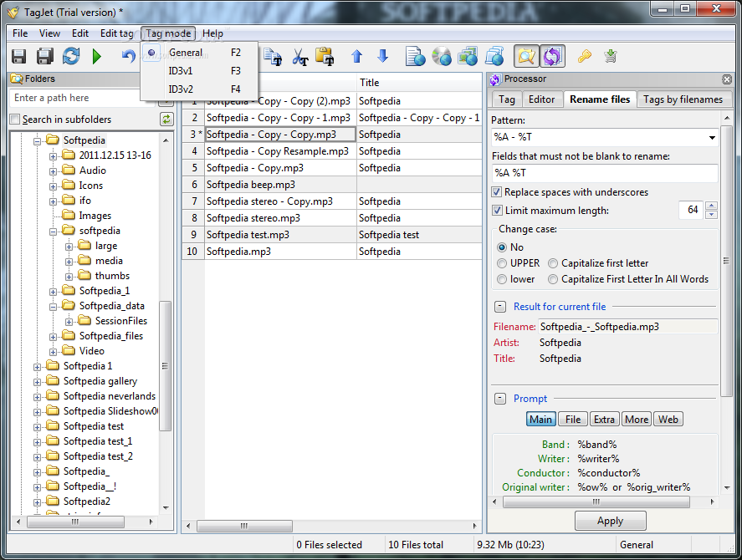The image size is (742, 560).
Task: Click the Copy tag toolbar icon
Action: coord(273,57)
